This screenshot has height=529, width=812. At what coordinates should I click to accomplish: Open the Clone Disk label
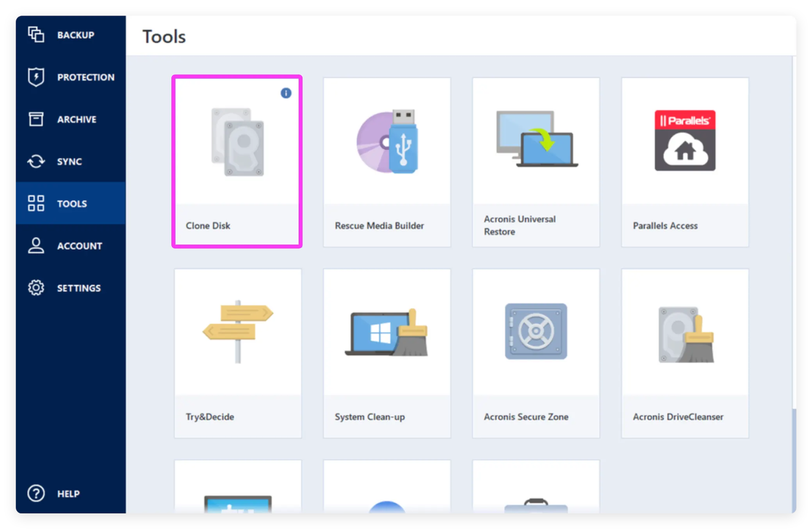tap(208, 225)
